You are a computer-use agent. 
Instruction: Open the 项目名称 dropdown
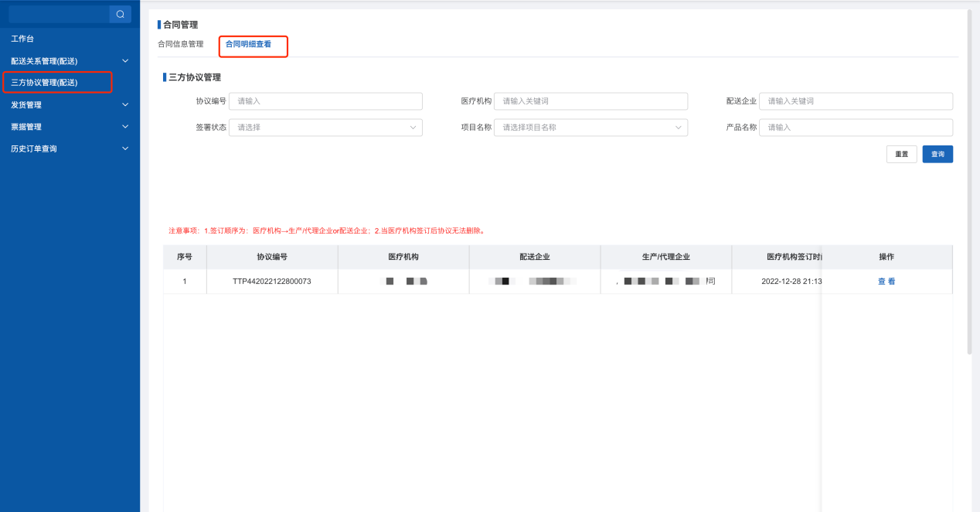(590, 128)
